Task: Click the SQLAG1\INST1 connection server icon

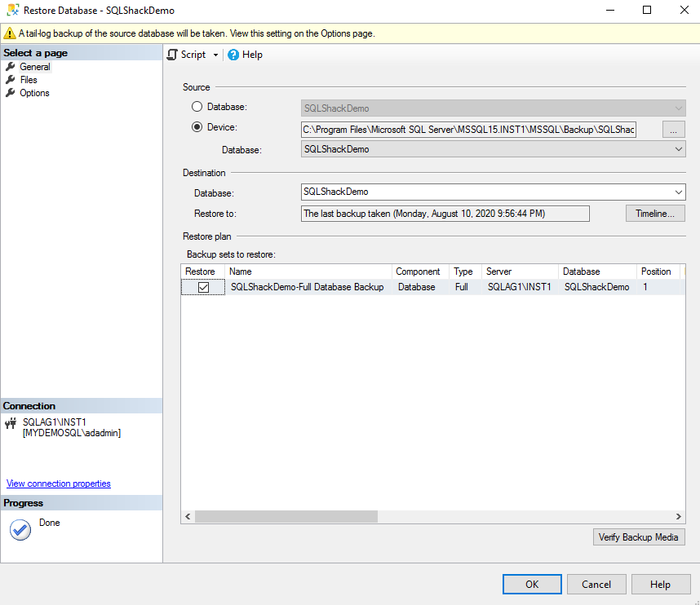Action: [x=11, y=422]
